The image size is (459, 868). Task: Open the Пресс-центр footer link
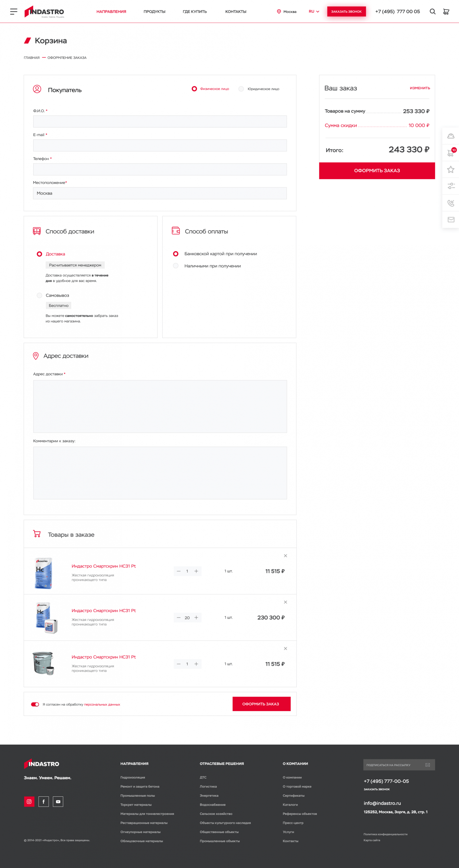293,823
